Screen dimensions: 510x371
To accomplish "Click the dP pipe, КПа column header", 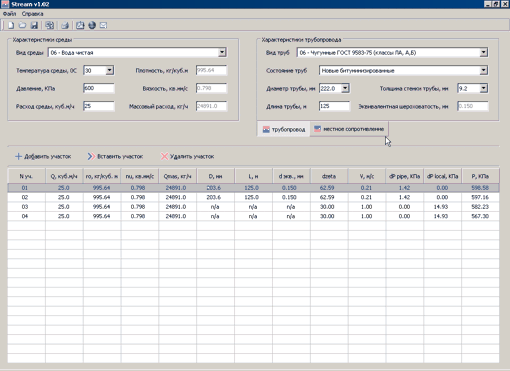I will [405, 176].
